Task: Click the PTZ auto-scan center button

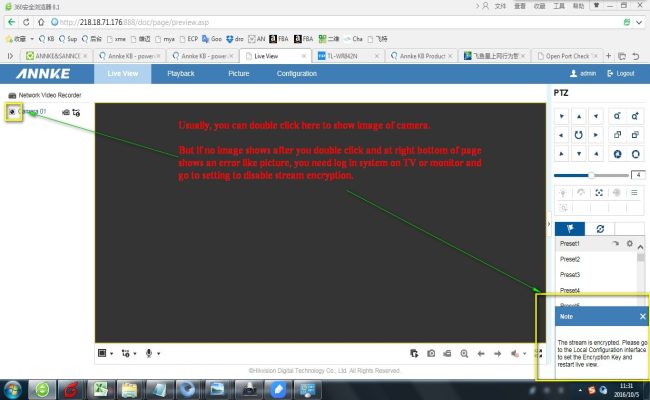Action: (x=578, y=134)
